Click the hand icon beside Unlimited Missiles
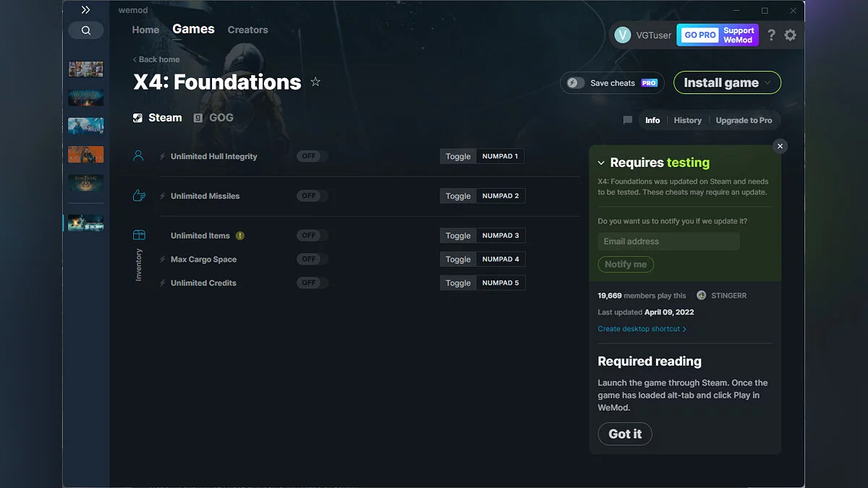This screenshot has height=488, width=868. coord(138,194)
